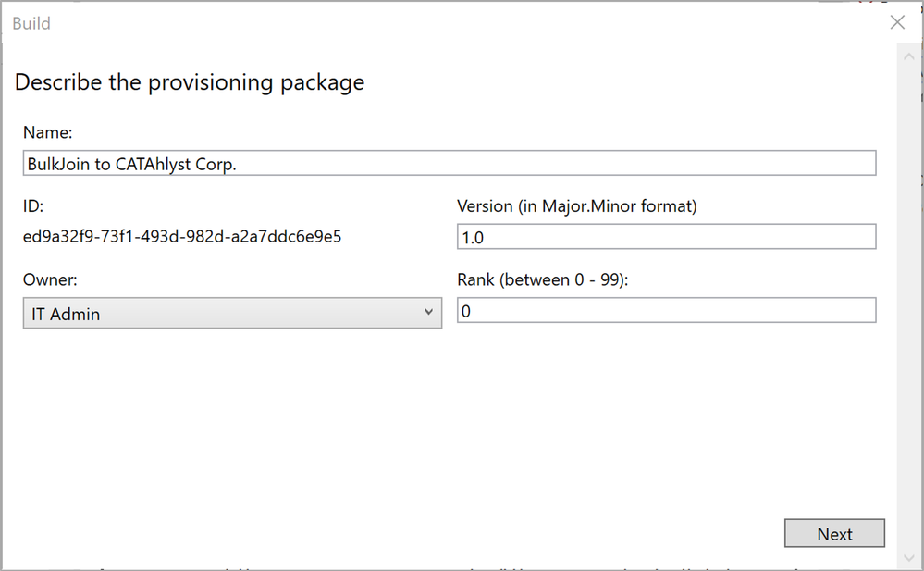Click the scrollbar down arrow
Image resolution: width=924 pixels, height=571 pixels.
click(909, 557)
